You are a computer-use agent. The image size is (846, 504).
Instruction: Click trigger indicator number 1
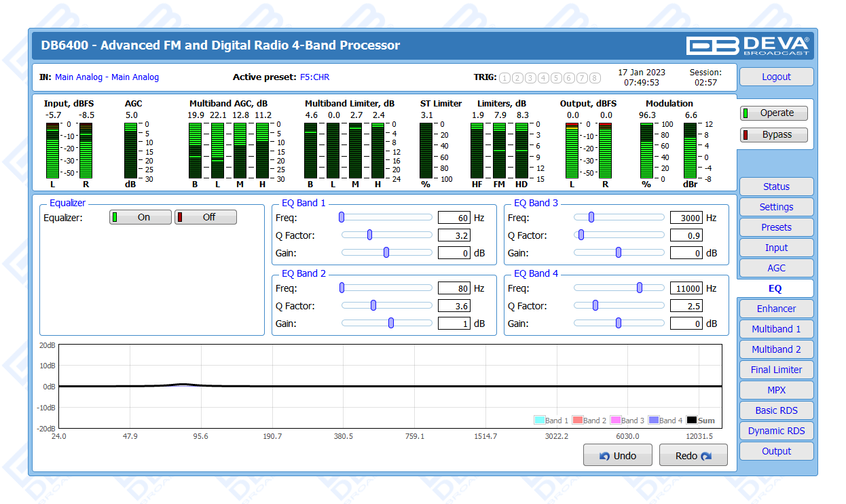click(504, 78)
